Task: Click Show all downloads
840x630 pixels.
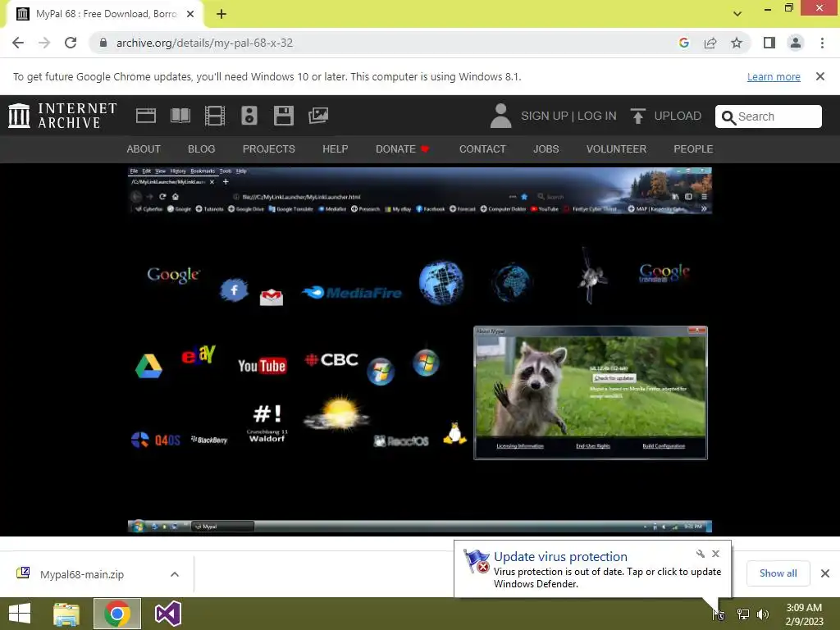Action: [x=778, y=573]
